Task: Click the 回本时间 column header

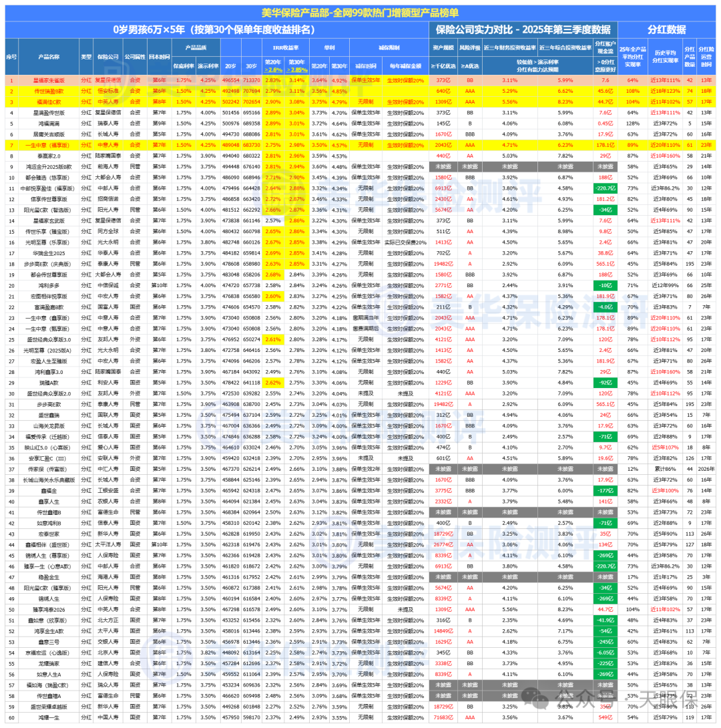Action: coord(157,57)
